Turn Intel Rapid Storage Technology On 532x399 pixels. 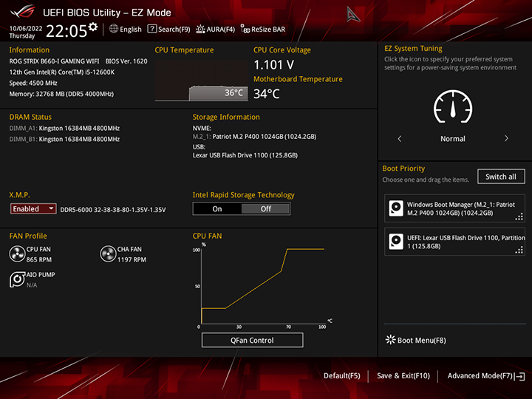click(x=217, y=209)
